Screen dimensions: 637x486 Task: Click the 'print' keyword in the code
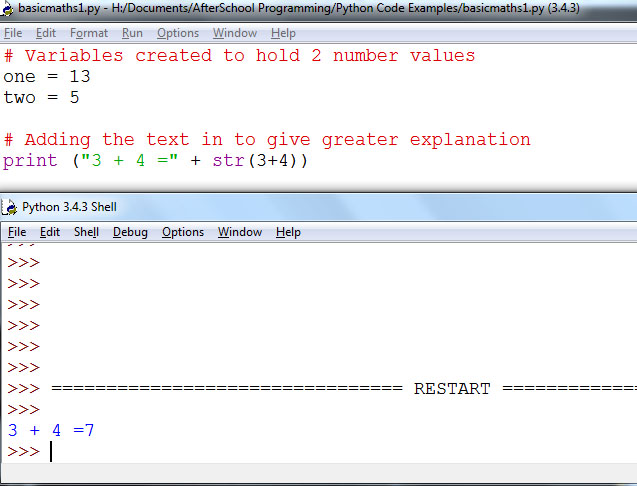click(30, 161)
